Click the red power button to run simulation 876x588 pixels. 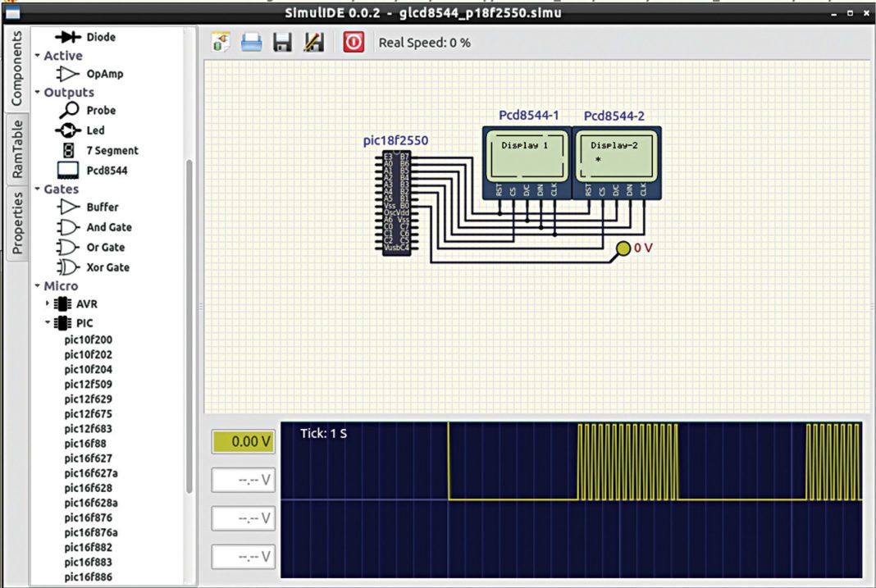pyautogui.click(x=353, y=42)
